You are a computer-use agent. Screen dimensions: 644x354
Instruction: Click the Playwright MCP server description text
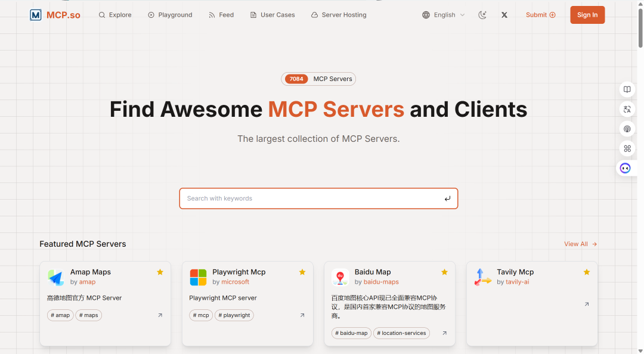point(223,298)
